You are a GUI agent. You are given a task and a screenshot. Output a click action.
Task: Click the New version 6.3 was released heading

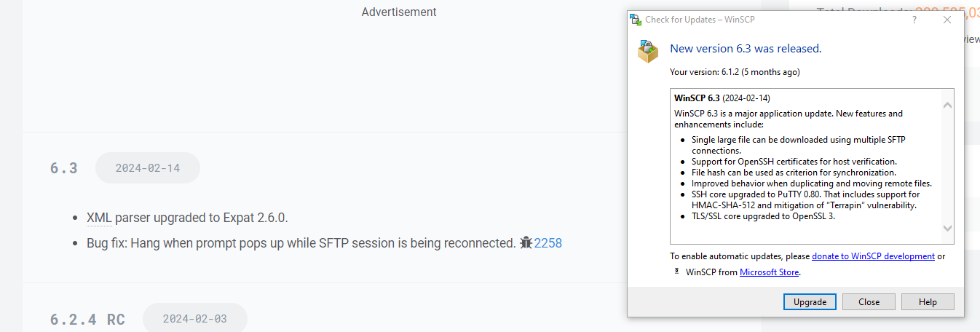pyautogui.click(x=746, y=49)
